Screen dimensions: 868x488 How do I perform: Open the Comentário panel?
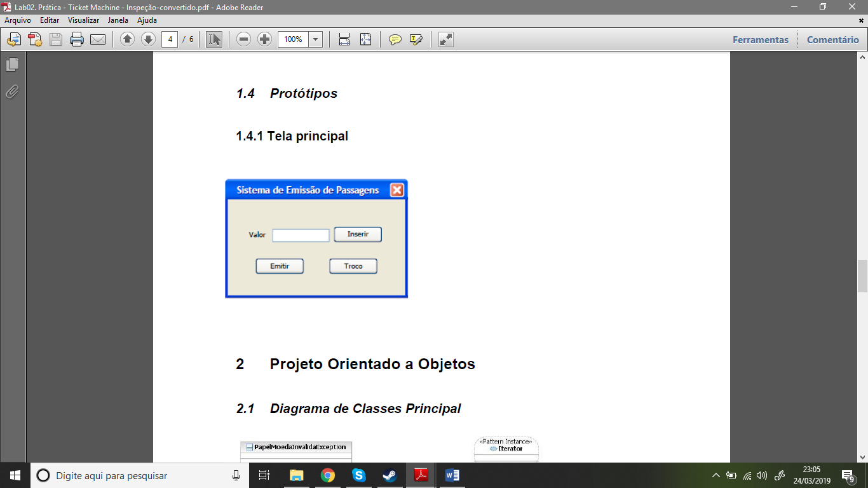click(833, 39)
